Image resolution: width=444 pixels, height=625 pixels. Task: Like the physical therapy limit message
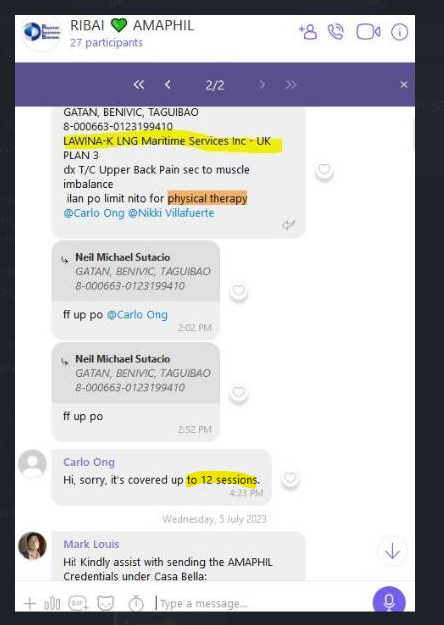point(324,169)
